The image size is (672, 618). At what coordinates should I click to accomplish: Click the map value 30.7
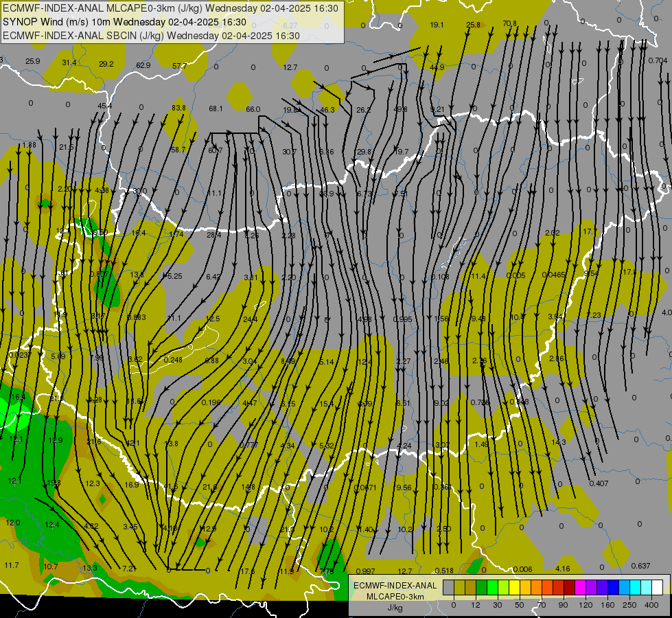[x=289, y=151]
